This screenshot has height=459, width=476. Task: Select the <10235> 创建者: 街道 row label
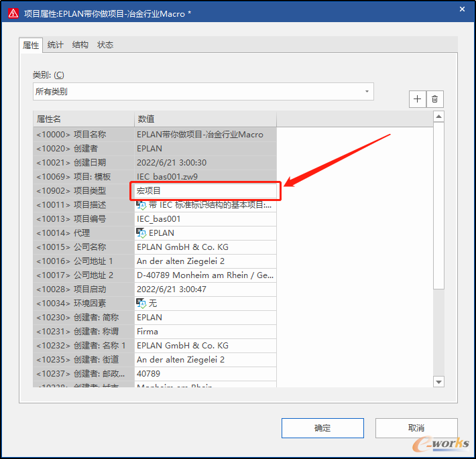coord(84,360)
